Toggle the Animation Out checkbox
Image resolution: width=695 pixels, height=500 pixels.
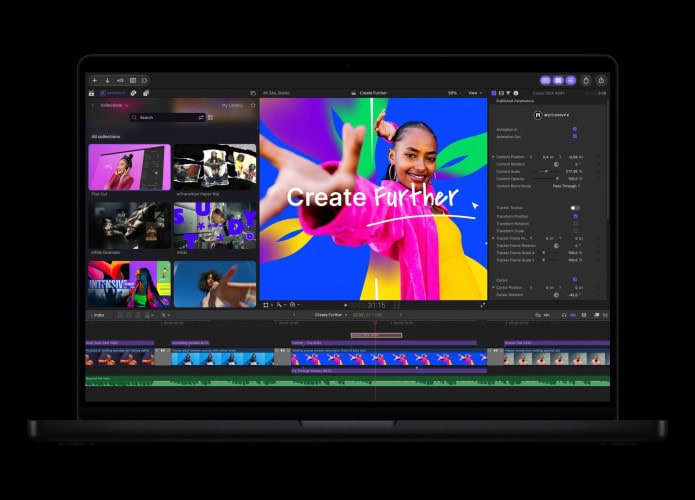point(575,136)
